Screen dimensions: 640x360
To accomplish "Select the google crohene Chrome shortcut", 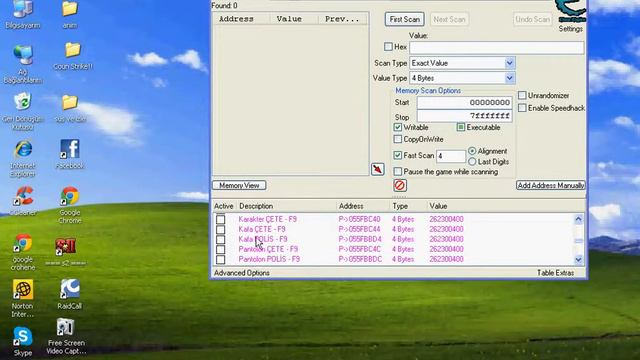I will point(22,252).
